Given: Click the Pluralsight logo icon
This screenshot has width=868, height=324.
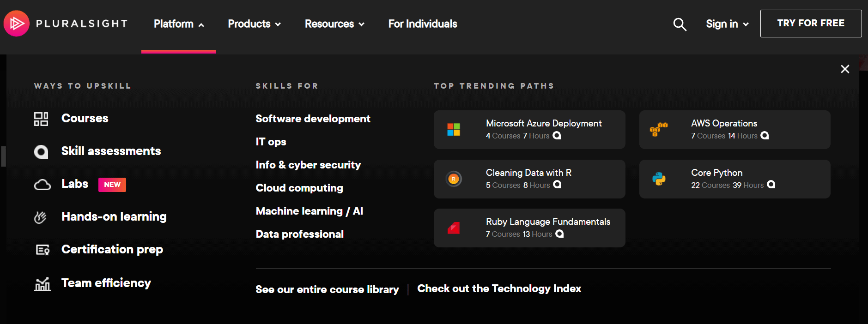Looking at the screenshot, I should coord(17,23).
